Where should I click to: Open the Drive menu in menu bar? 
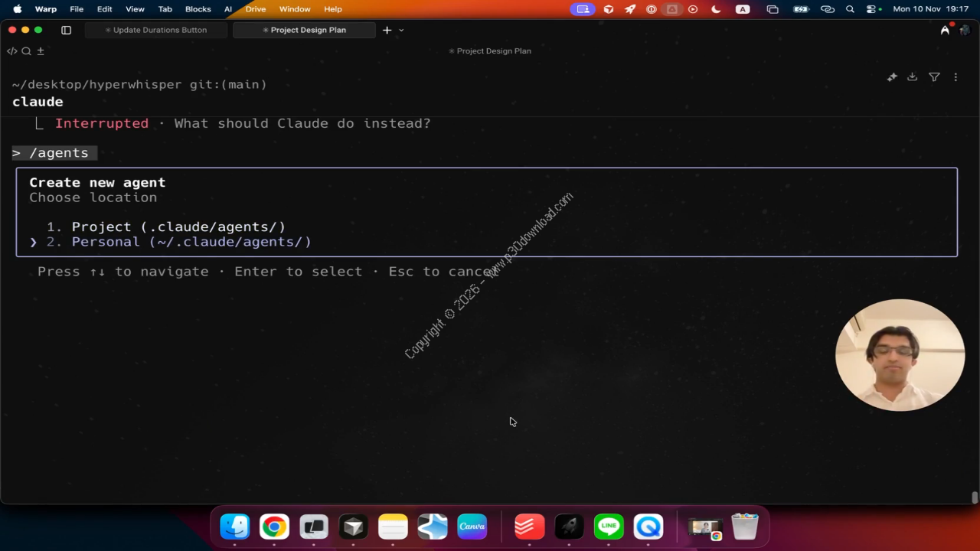pyautogui.click(x=255, y=9)
